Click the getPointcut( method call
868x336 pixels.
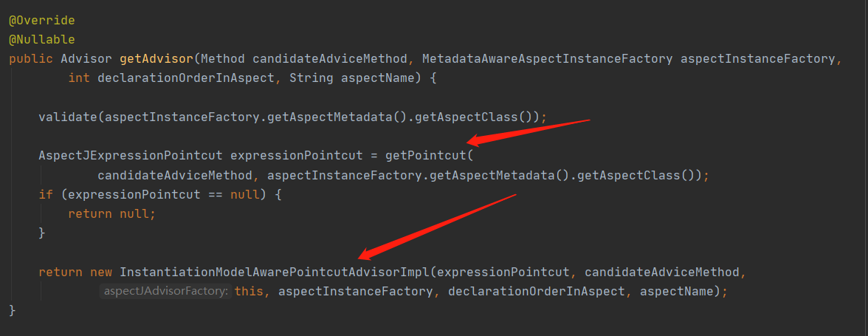coord(430,156)
